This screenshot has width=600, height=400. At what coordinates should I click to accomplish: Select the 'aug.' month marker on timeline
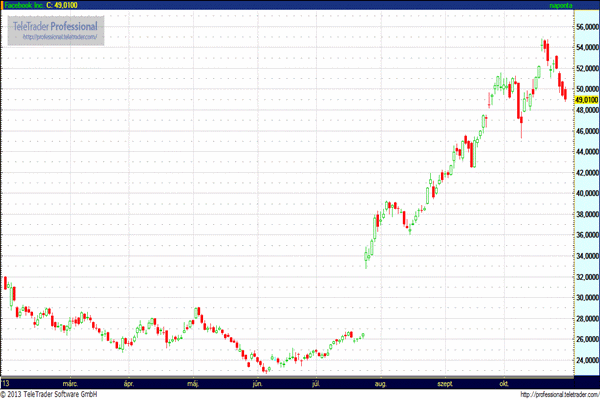(x=380, y=384)
